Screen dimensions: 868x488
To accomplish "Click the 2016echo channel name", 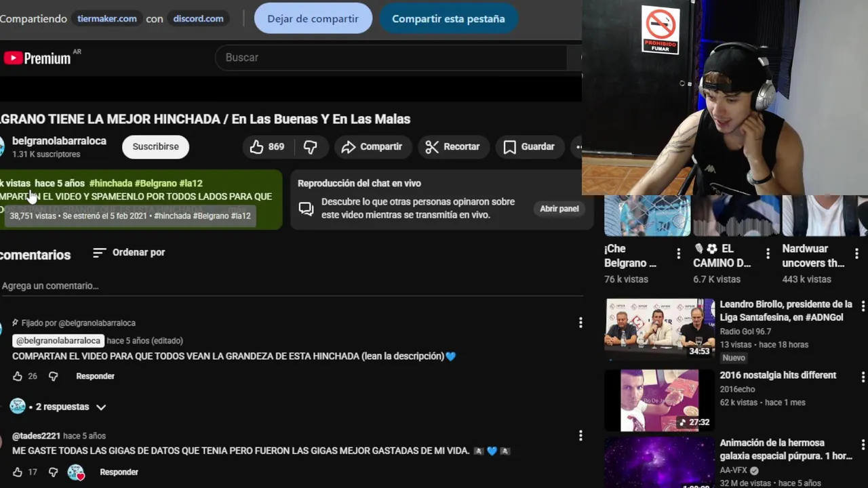I will [x=737, y=389].
